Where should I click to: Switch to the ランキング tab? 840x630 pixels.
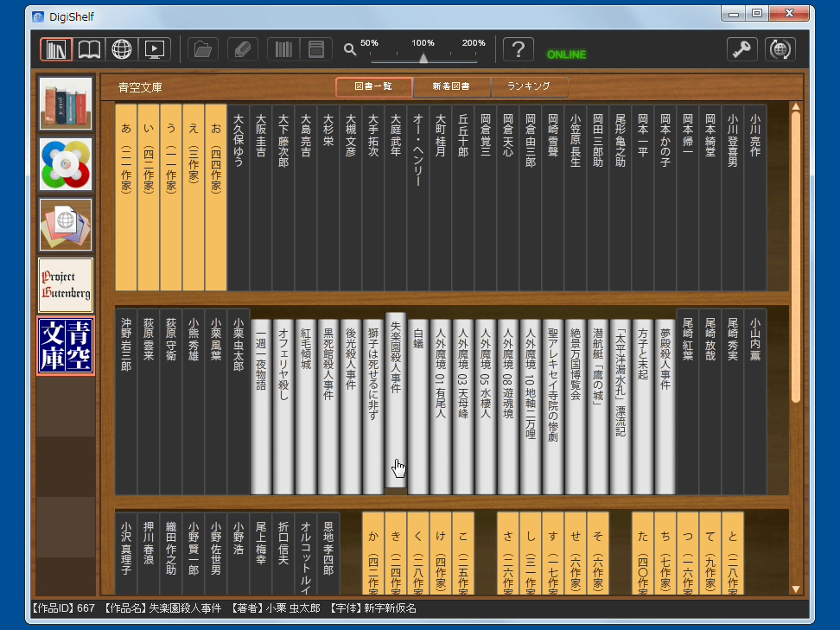pyautogui.click(x=529, y=86)
